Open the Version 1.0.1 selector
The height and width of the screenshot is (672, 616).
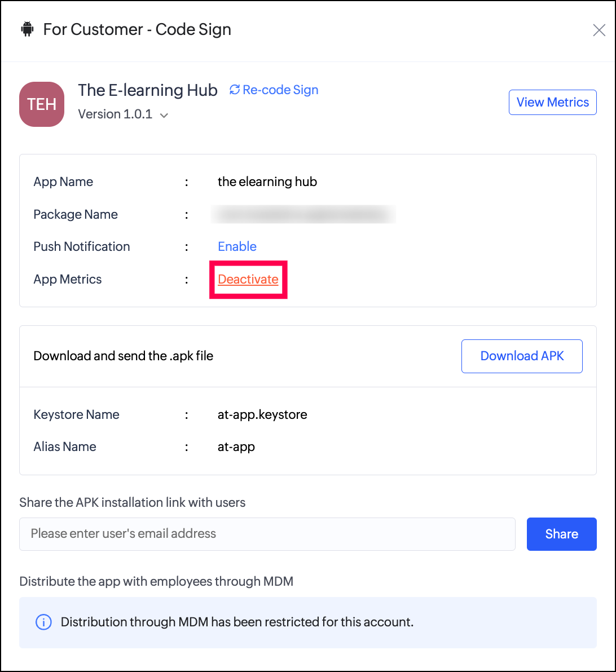pyautogui.click(x=116, y=114)
